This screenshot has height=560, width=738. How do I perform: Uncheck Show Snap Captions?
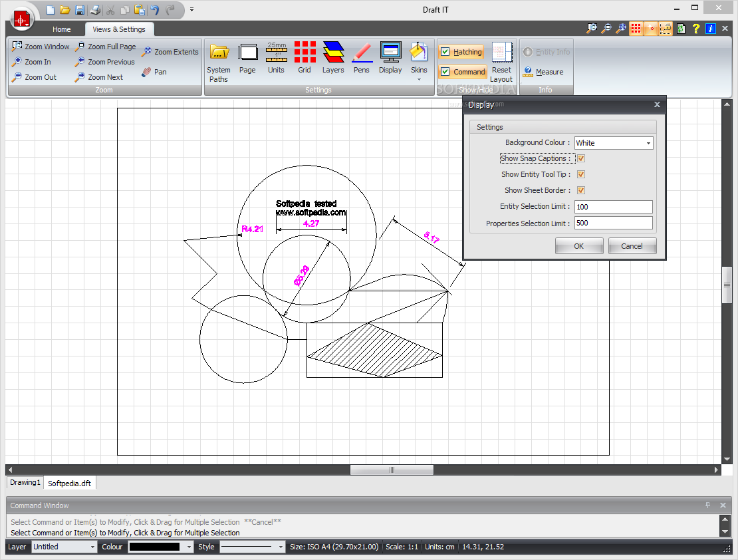click(581, 158)
